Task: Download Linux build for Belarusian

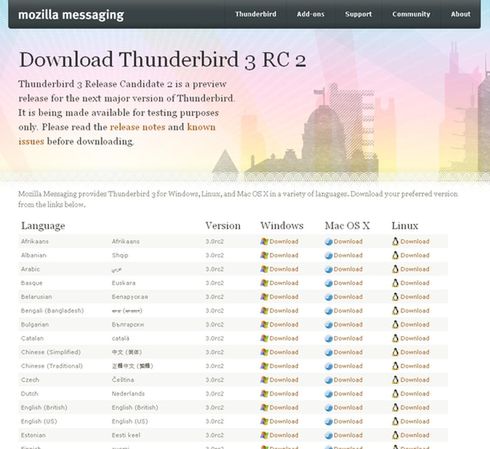Action: tap(415, 297)
